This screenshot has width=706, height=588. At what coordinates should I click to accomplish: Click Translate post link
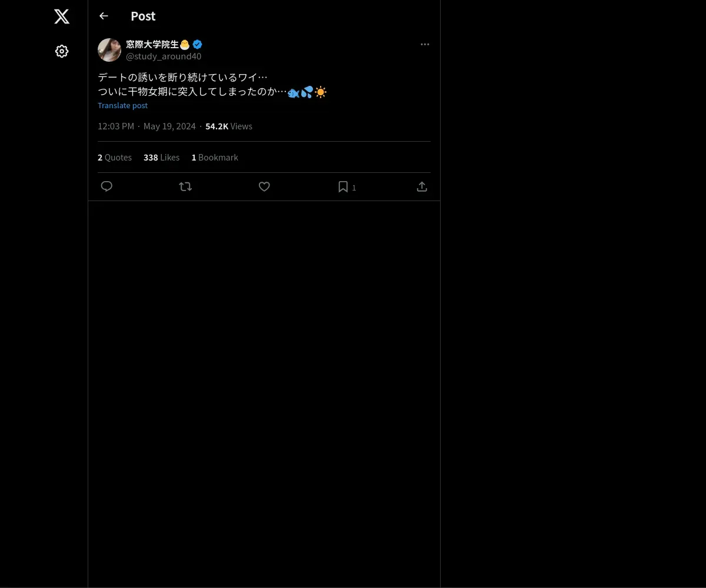click(122, 105)
